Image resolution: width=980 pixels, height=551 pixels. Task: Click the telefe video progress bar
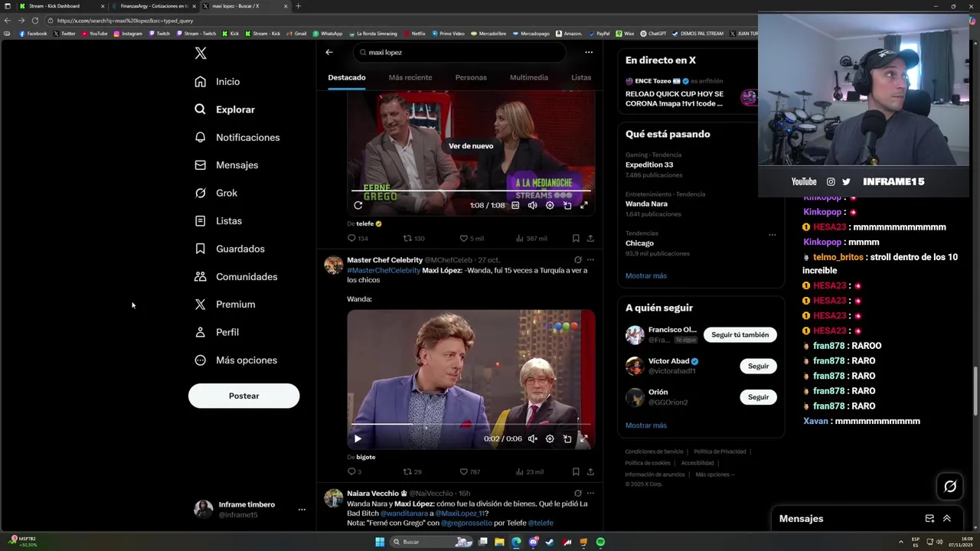[471, 190]
